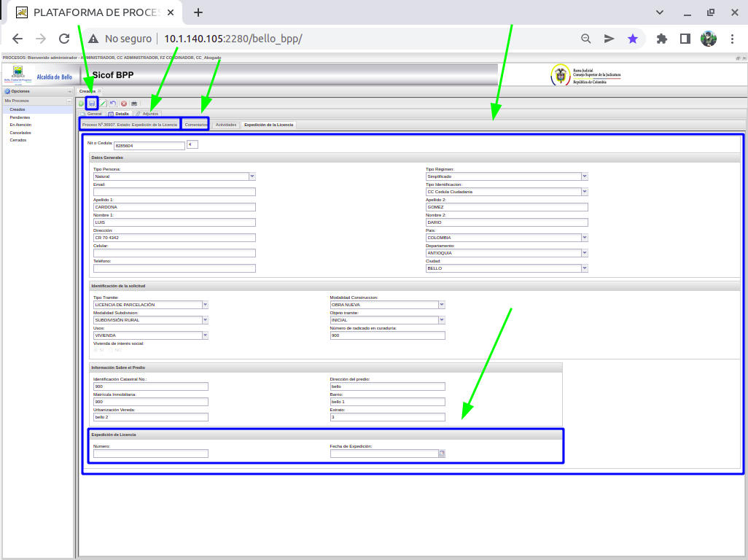Collapse the Mis Procesos section
748x560 pixels.
tap(70, 101)
